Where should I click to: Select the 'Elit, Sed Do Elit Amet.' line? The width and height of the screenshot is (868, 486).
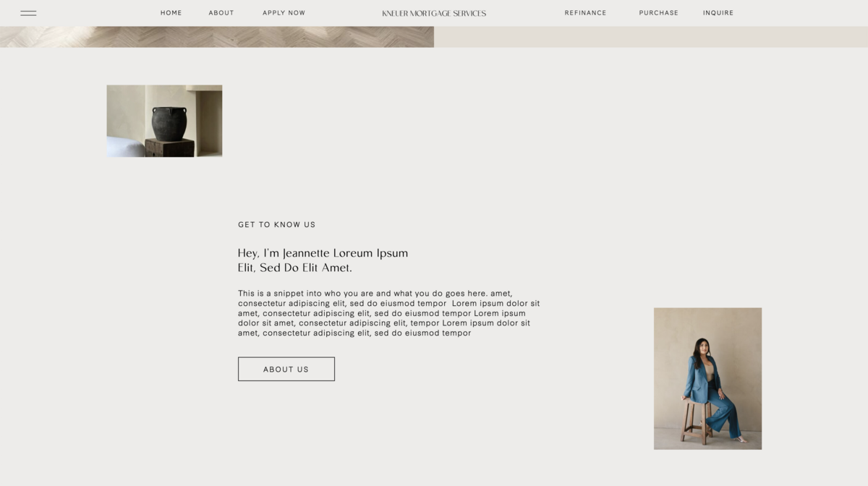tap(295, 268)
